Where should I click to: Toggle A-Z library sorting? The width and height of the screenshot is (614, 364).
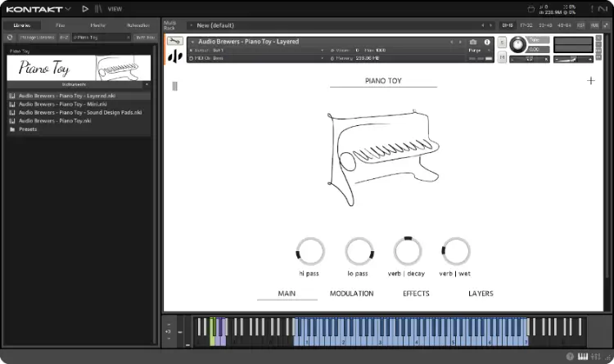tap(64, 38)
